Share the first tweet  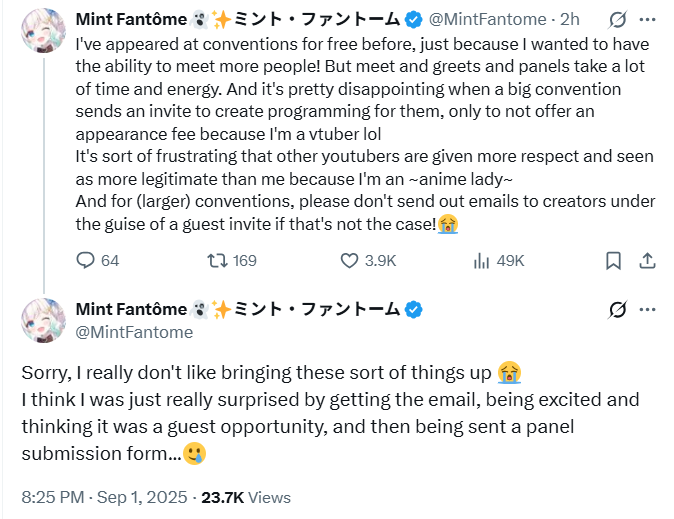tap(647, 260)
